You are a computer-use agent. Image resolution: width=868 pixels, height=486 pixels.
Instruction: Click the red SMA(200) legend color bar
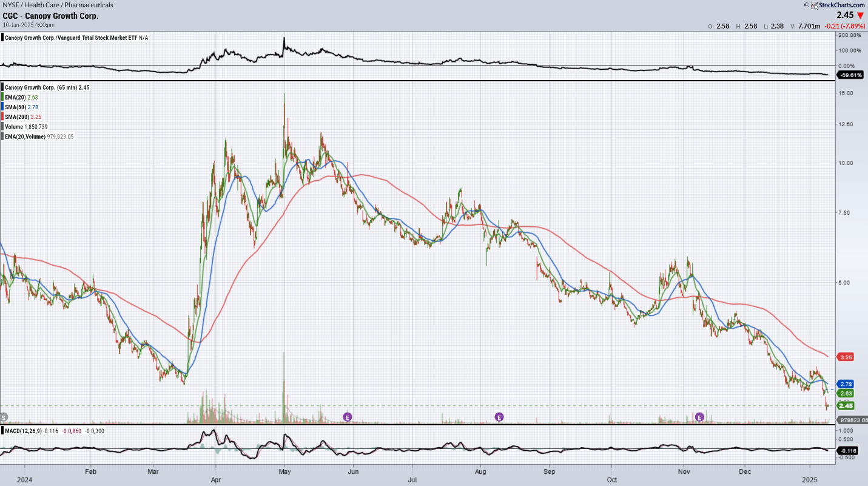2,116
